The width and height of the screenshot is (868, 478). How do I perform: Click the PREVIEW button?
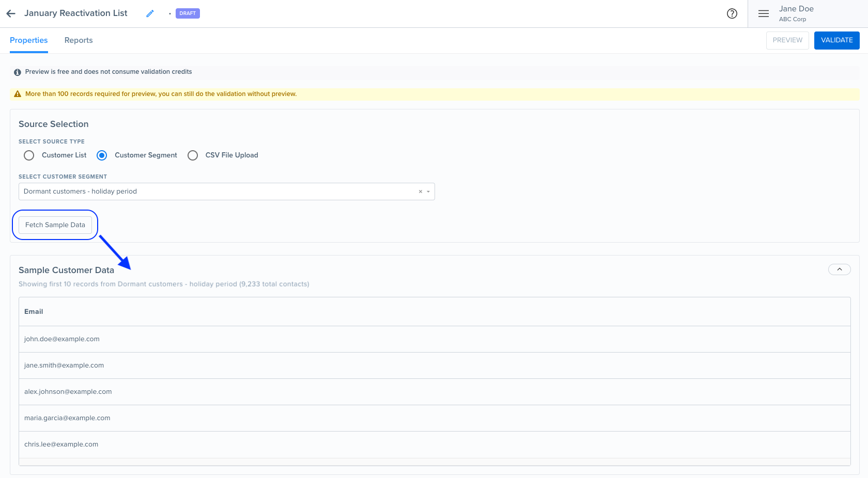[x=787, y=40]
